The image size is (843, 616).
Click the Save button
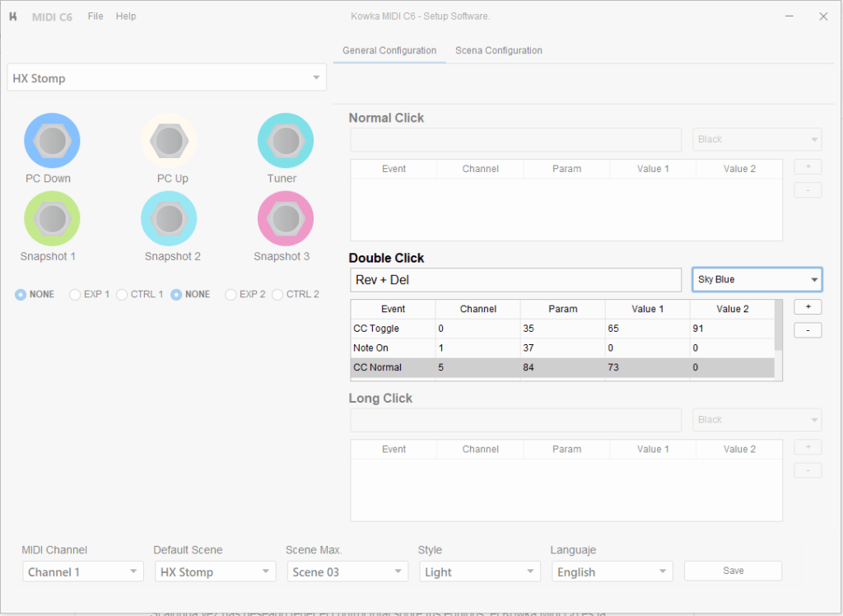coord(733,571)
